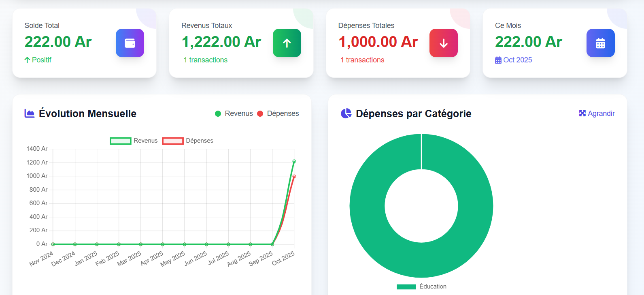644x295 pixels.
Task: Toggle Éducation category in donut legend
Action: click(x=406, y=286)
